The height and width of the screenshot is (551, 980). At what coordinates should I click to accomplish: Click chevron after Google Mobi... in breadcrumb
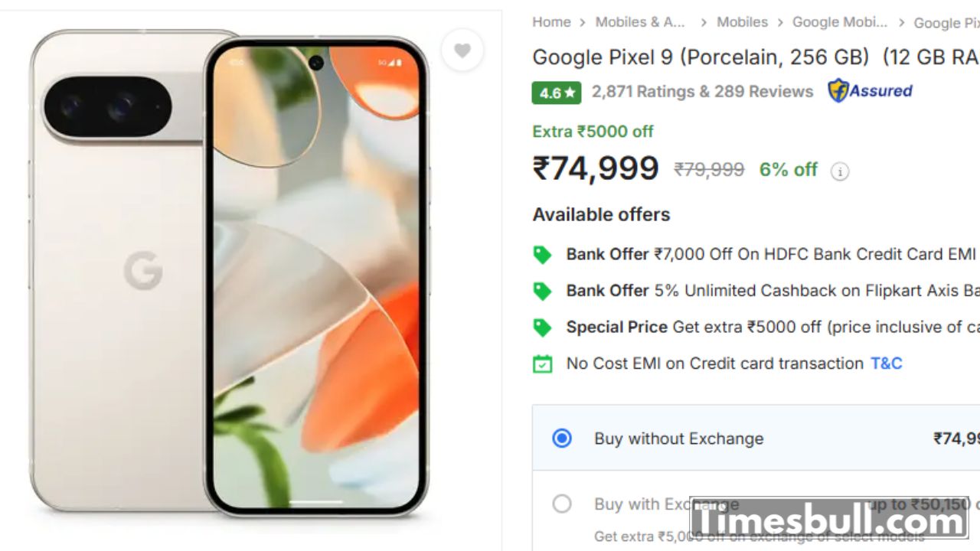click(901, 23)
